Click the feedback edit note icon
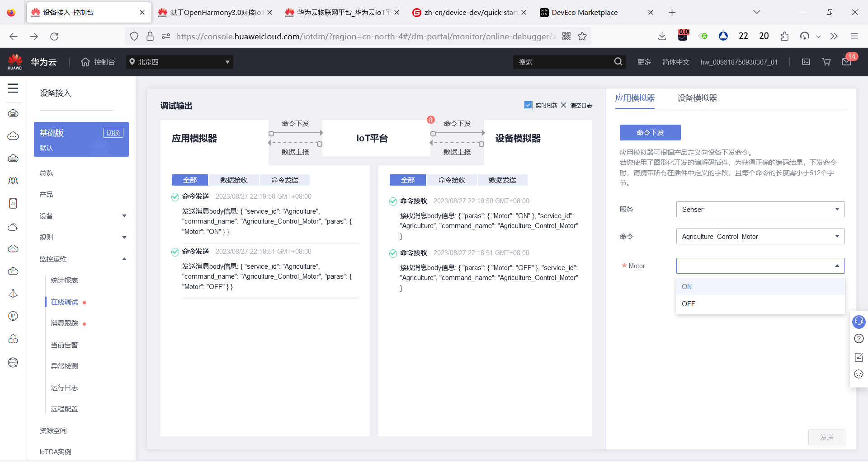 (x=859, y=357)
